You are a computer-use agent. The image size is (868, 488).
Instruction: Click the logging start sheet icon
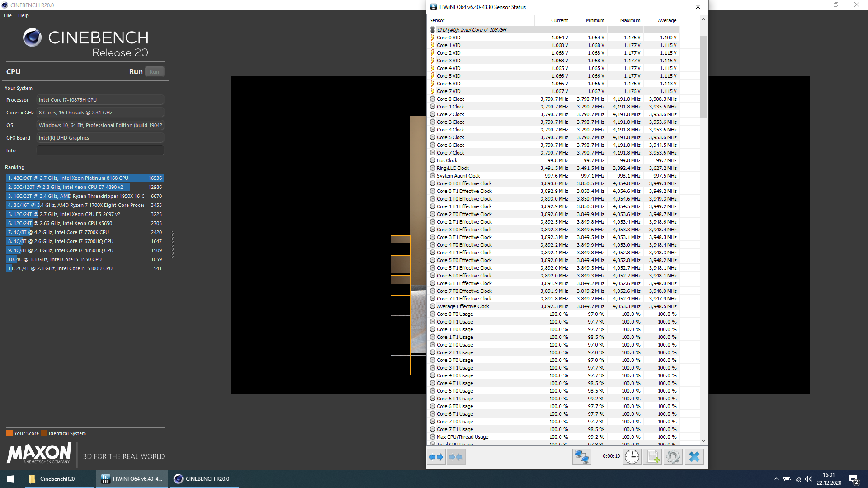(x=653, y=457)
